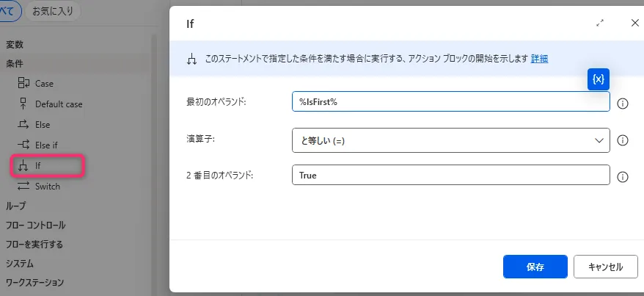Image resolution: width=644 pixels, height=296 pixels.
Task: Show info icon for 演算子 field
Action: click(623, 140)
